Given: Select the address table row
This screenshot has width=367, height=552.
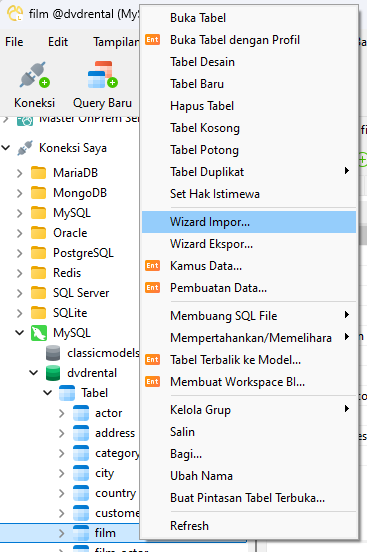Looking at the screenshot, I should click(70, 433).
